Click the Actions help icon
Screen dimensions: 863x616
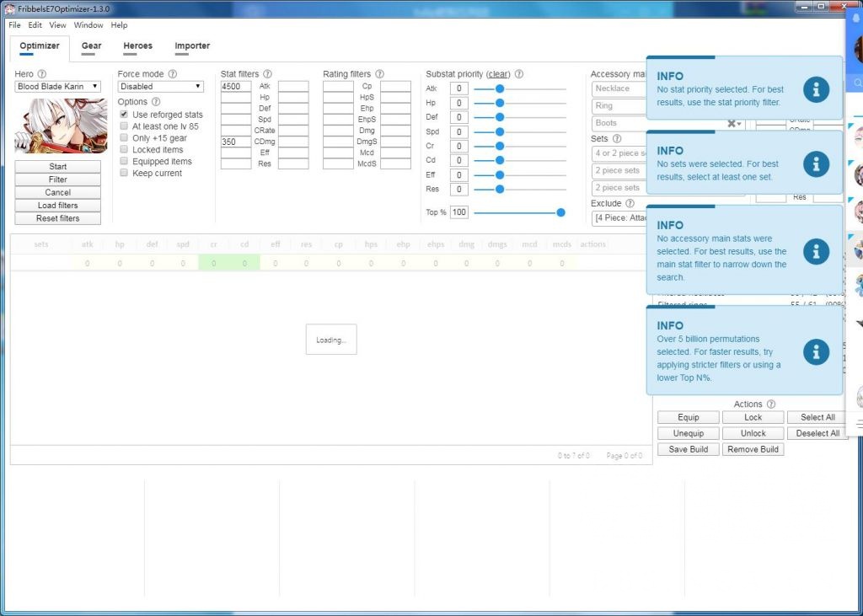[771, 404]
